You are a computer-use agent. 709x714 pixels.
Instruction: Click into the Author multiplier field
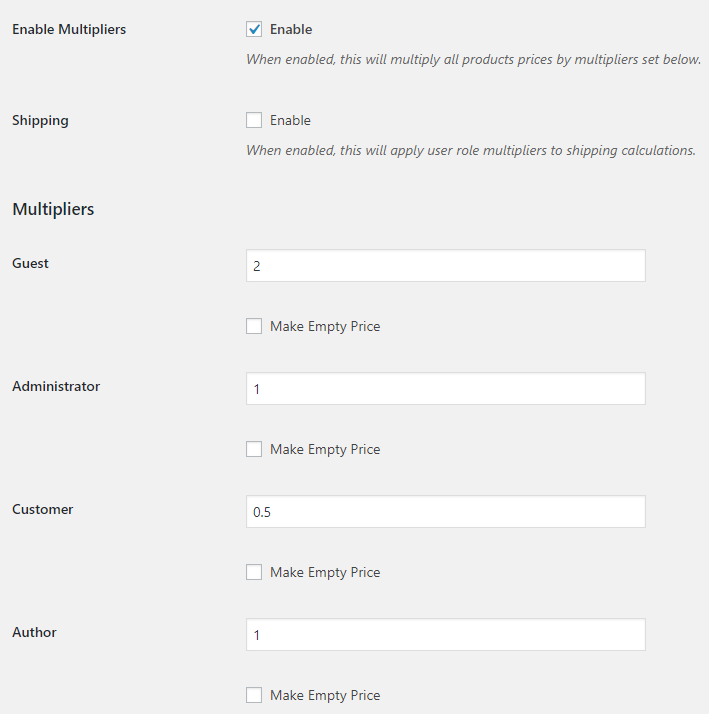point(446,634)
